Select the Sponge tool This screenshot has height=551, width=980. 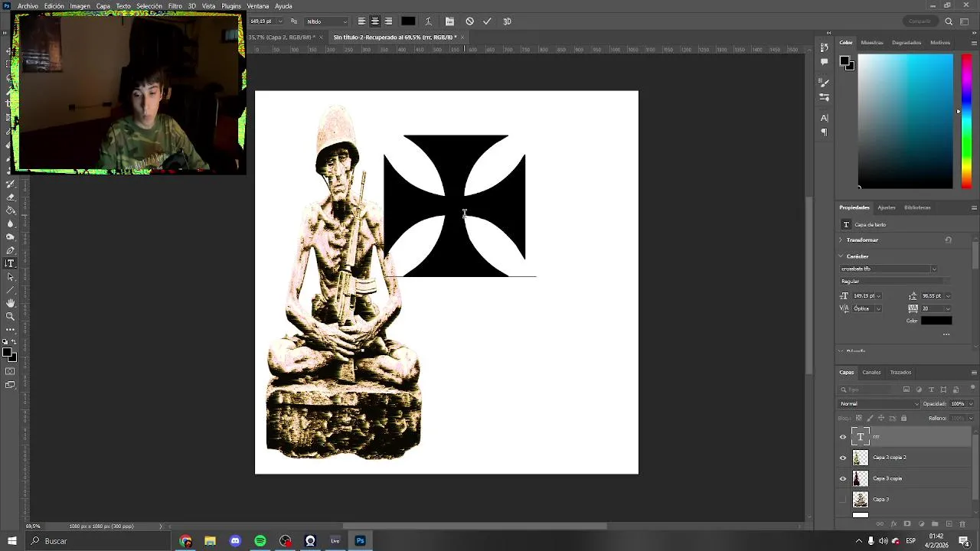point(11,236)
